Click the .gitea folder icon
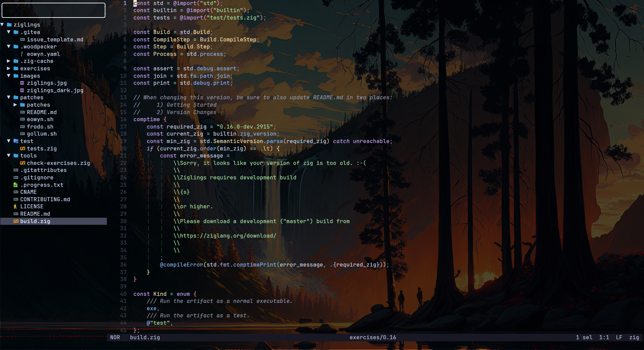This screenshot has width=644, height=350. tap(16, 32)
